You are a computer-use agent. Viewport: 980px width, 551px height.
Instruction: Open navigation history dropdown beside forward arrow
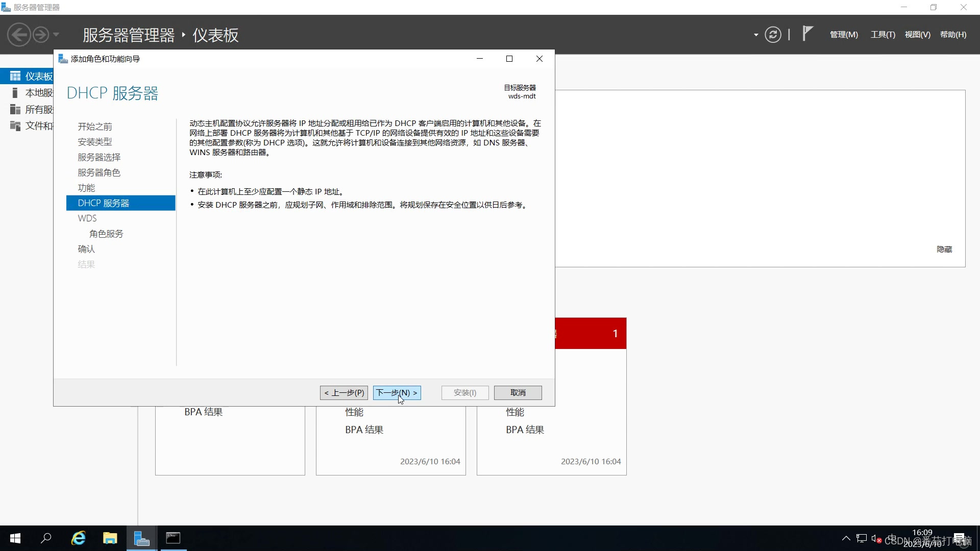56,35
